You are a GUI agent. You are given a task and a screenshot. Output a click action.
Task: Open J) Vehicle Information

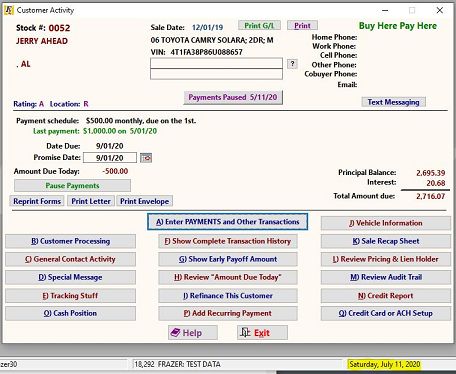(x=386, y=223)
